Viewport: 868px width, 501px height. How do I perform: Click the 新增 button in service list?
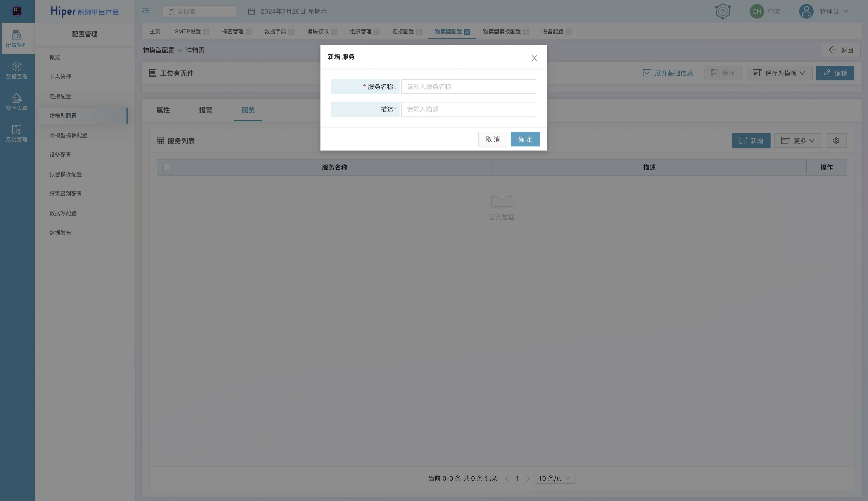(x=751, y=141)
